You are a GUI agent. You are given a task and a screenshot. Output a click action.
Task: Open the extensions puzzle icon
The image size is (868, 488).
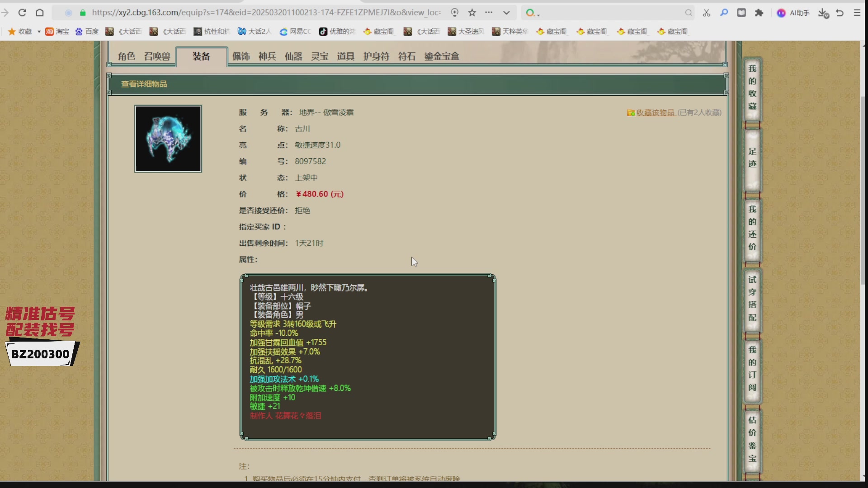759,13
